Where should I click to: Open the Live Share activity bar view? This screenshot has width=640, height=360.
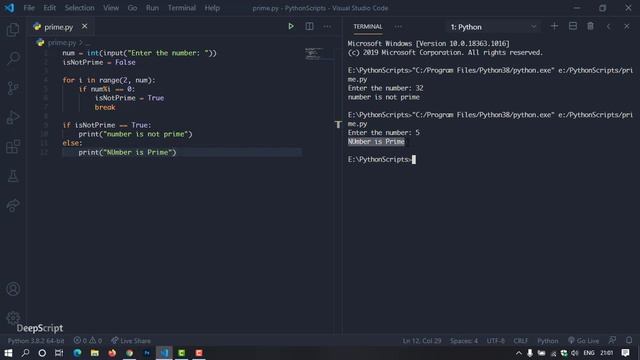point(13,205)
